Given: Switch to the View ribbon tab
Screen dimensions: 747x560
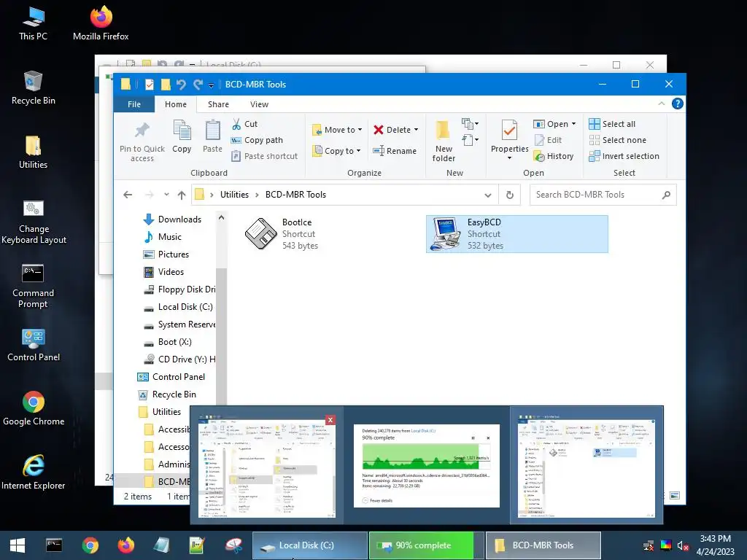Looking at the screenshot, I should click(x=259, y=104).
